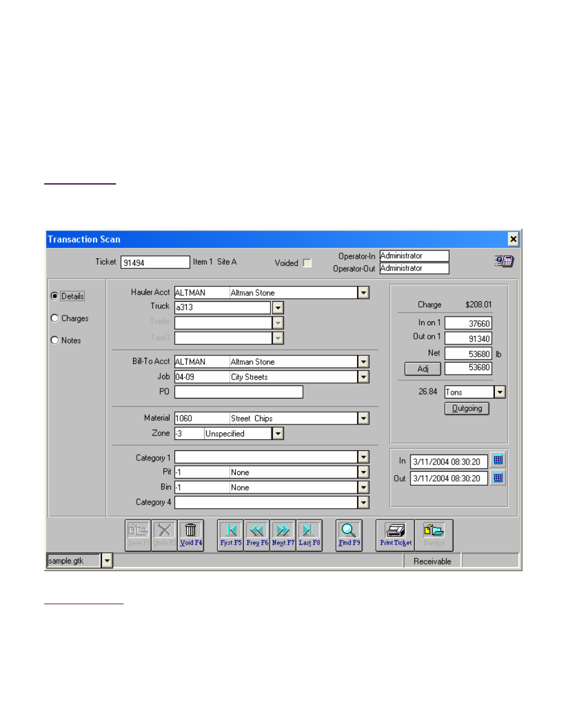Viewport: 562px width, 728px height.
Task: Expand the disabled Trailer dropdown
Action: tap(278, 323)
